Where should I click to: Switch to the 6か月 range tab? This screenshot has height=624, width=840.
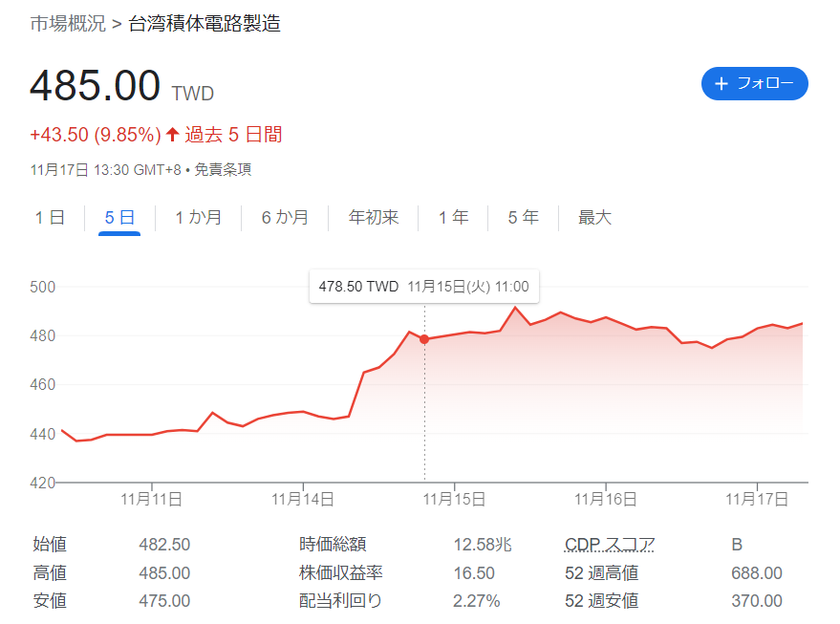point(285,218)
